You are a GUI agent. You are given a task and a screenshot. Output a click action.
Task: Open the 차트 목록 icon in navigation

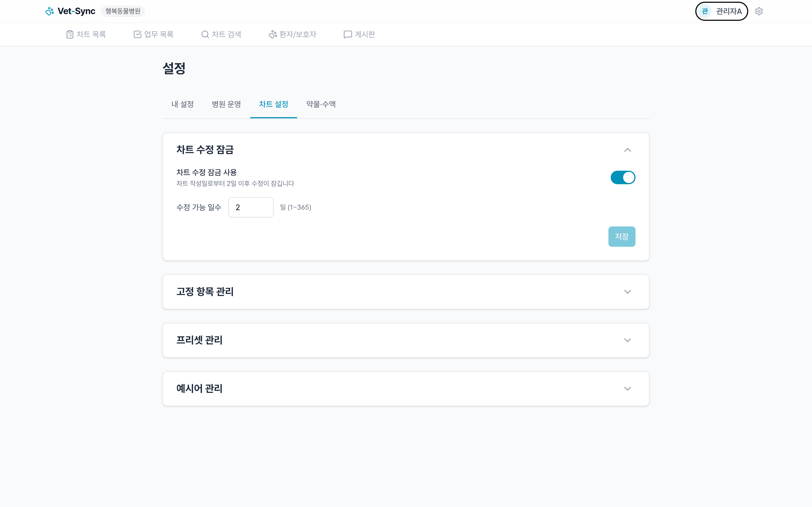point(70,34)
